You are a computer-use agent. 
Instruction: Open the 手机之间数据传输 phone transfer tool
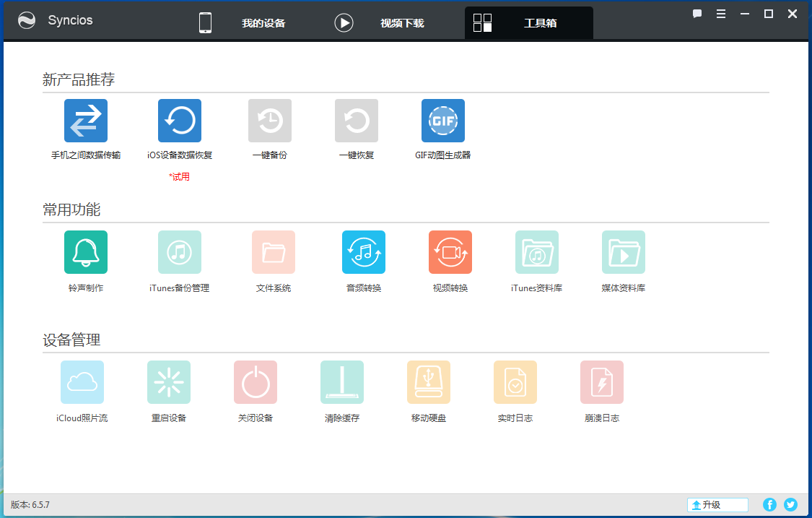click(x=86, y=121)
